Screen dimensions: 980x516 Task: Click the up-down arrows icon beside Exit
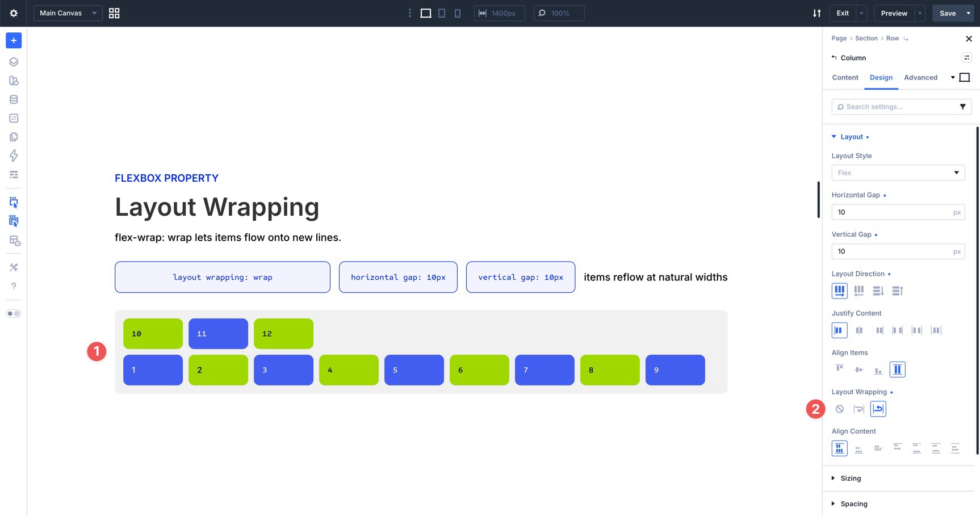[x=817, y=13]
